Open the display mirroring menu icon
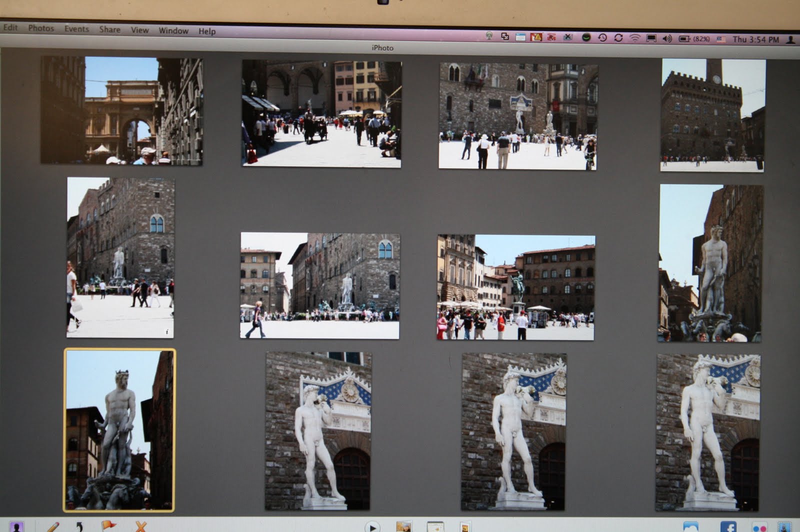The image size is (800, 532). [651, 38]
